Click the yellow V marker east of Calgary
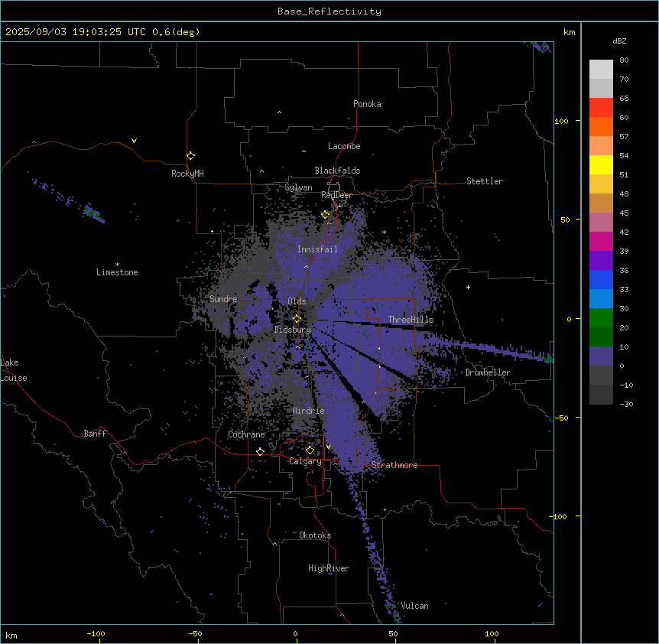 (x=328, y=447)
